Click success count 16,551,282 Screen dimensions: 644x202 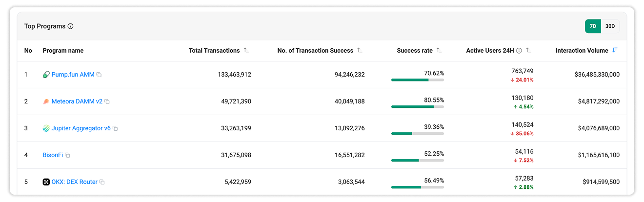click(350, 155)
